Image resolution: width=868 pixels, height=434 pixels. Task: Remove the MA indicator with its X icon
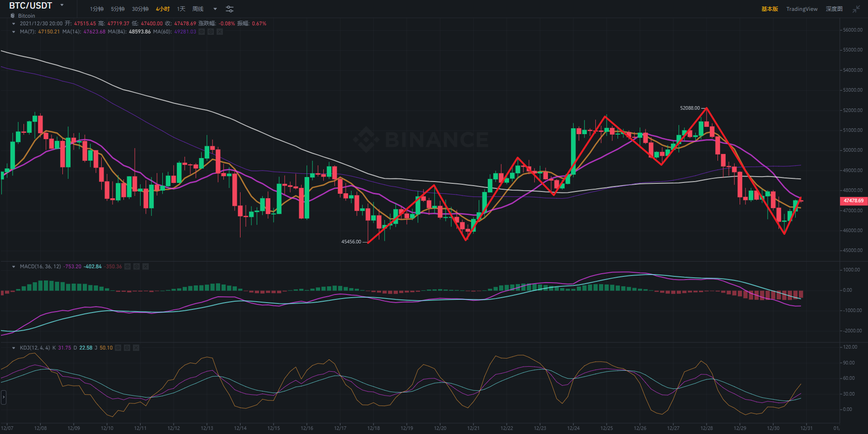pyautogui.click(x=220, y=32)
